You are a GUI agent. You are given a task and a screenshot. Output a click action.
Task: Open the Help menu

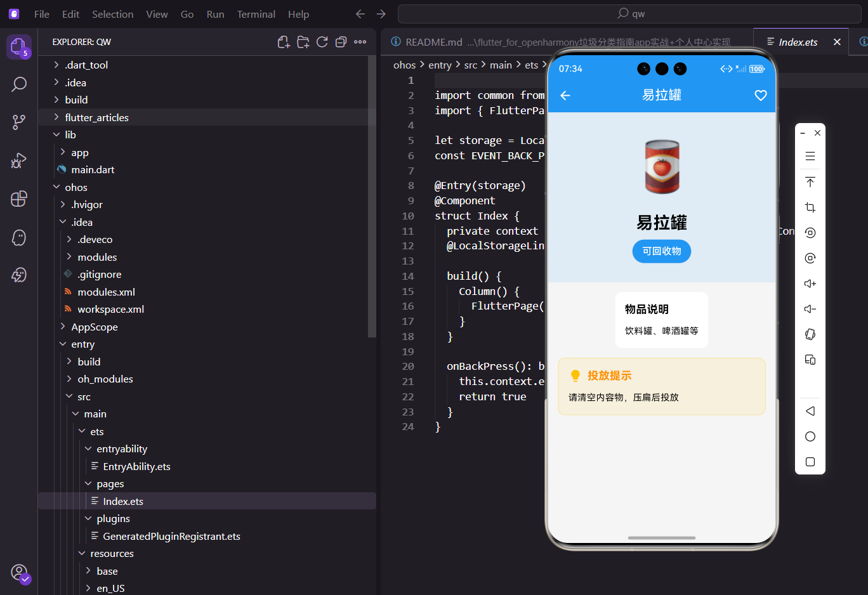coord(298,14)
